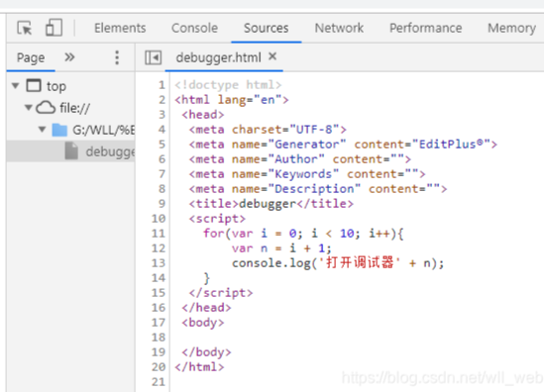Close the debugger.html editor tab

click(272, 56)
